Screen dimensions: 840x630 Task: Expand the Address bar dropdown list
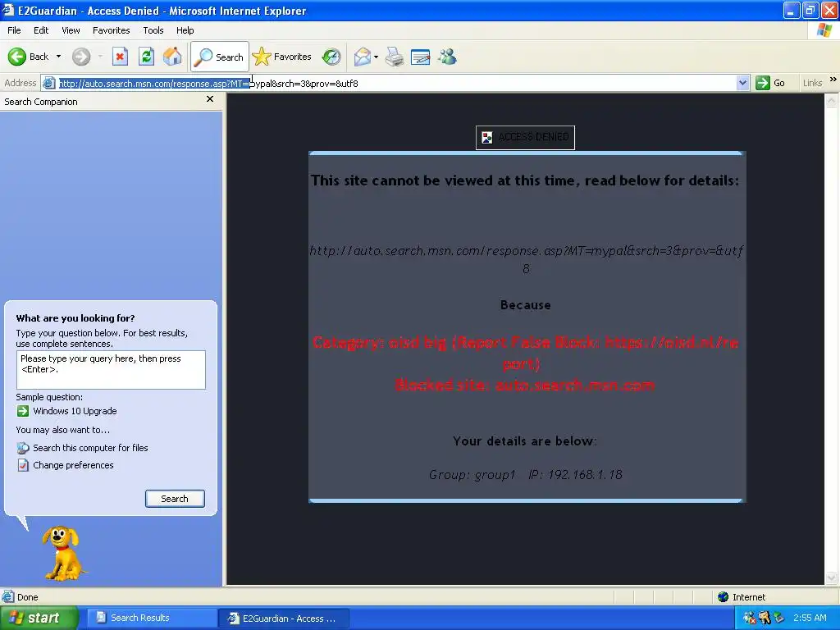(742, 83)
